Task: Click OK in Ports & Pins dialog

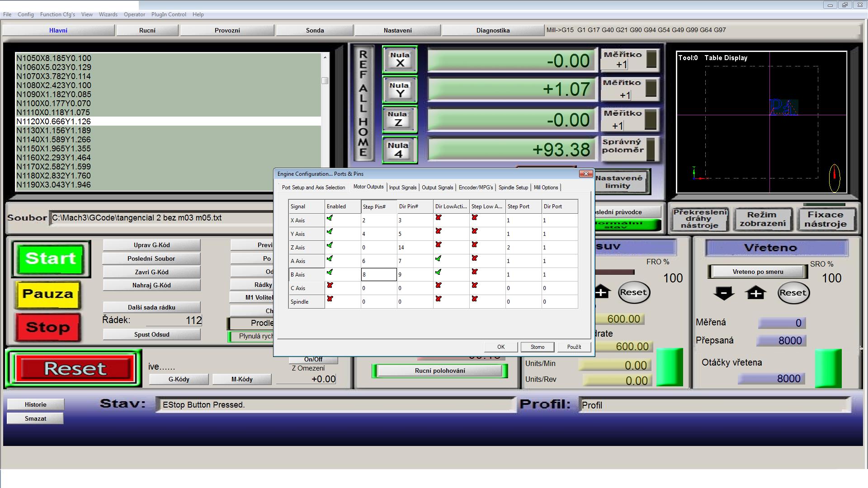Action: (x=500, y=347)
